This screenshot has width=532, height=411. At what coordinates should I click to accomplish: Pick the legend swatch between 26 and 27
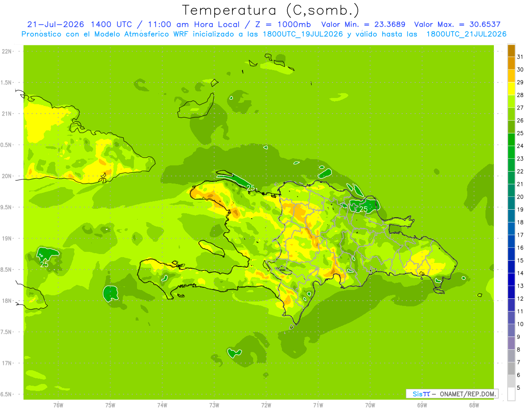click(x=511, y=114)
